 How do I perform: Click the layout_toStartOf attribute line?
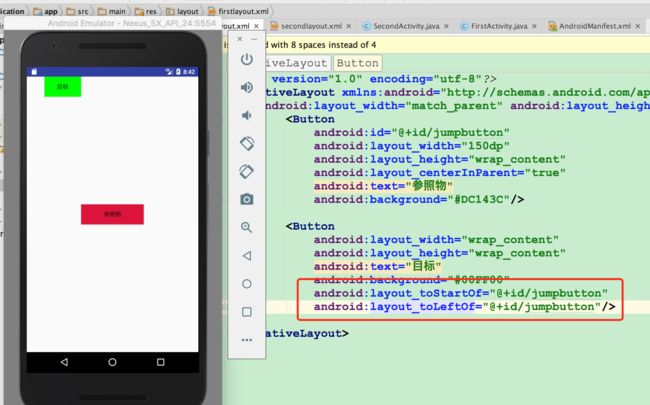461,293
